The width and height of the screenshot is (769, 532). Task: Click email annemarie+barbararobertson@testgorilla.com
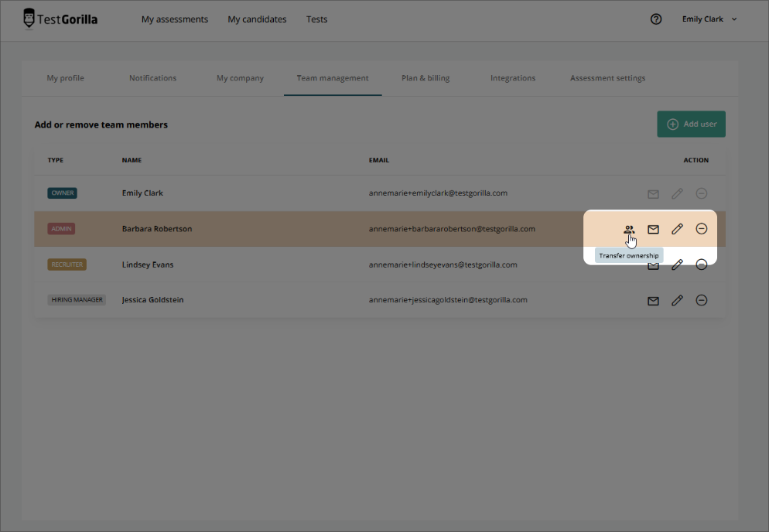coord(452,229)
